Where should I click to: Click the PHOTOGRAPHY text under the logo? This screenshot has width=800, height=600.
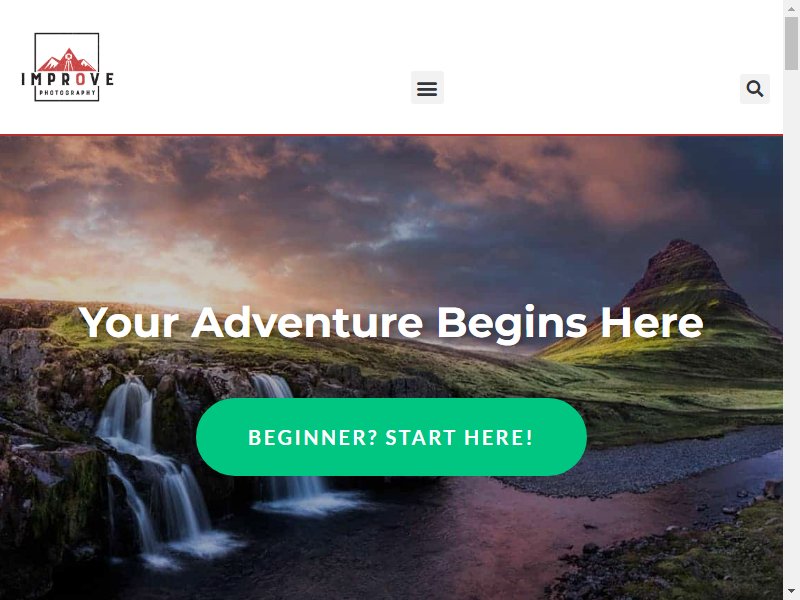67,93
